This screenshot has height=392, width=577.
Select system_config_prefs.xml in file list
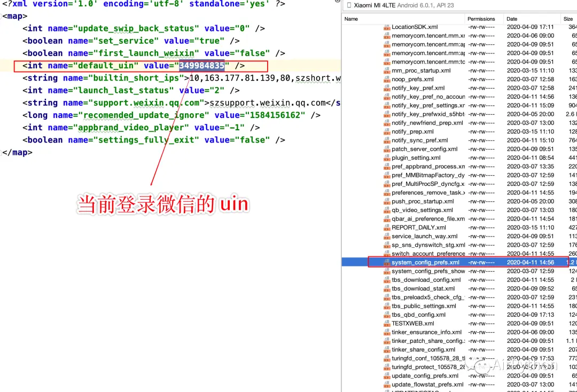tap(425, 262)
